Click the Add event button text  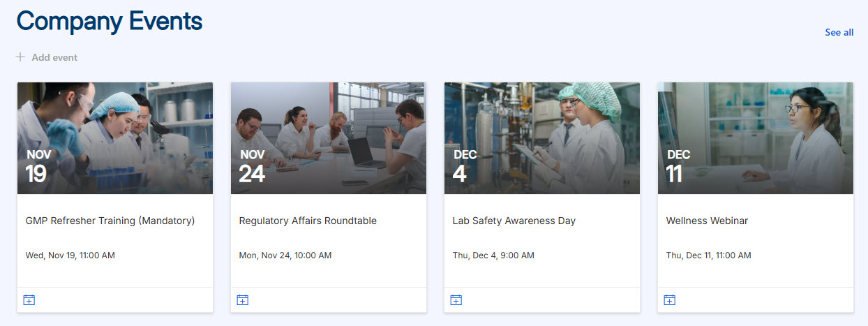point(54,57)
